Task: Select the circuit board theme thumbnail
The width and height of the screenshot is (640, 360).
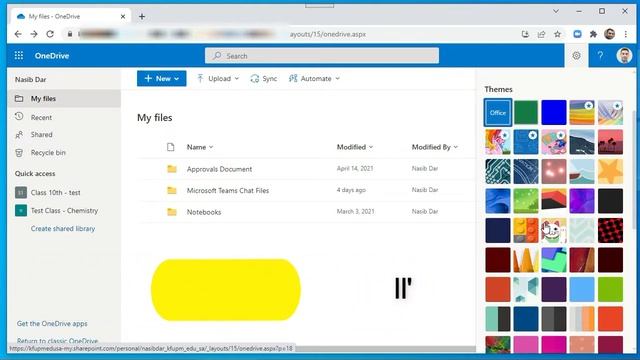Action: coord(498,171)
